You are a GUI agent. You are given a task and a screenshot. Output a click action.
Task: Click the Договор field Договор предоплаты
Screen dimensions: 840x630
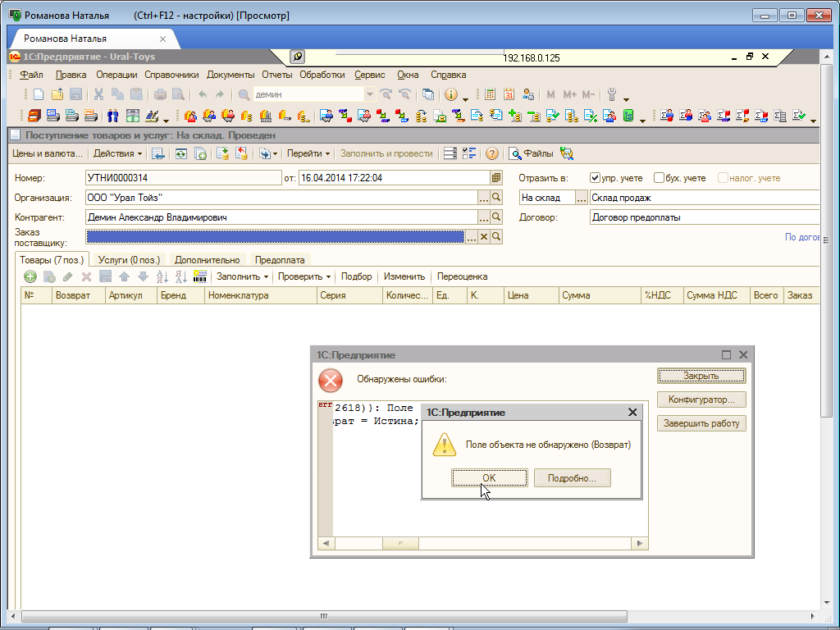point(705,217)
